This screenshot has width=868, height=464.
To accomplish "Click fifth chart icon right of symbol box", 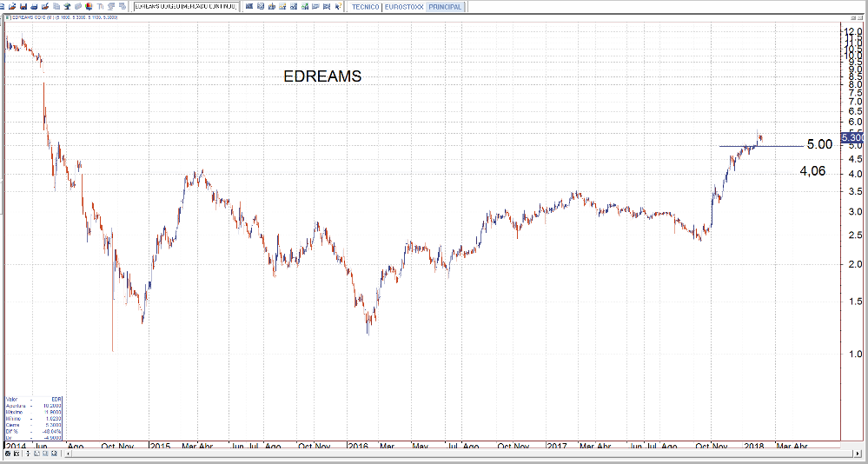I will coord(294,7).
